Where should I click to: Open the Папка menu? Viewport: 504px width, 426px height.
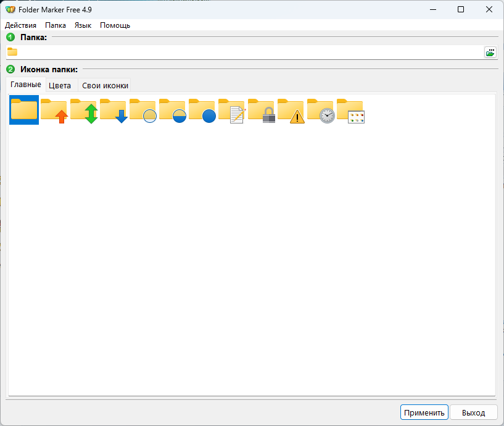[56, 25]
